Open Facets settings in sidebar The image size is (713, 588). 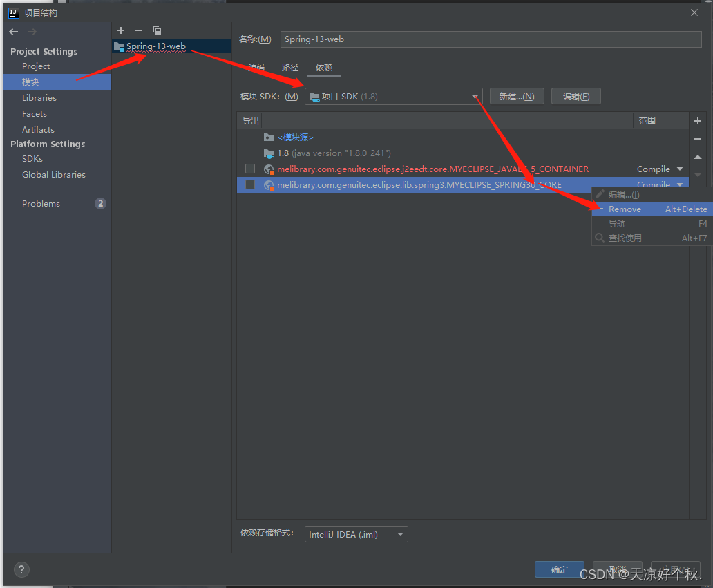(x=35, y=114)
